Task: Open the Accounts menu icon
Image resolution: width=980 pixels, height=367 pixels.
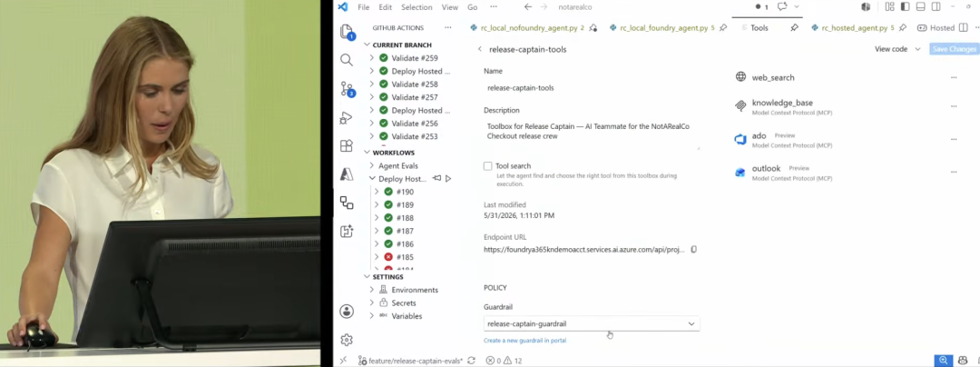Action: pyautogui.click(x=347, y=312)
